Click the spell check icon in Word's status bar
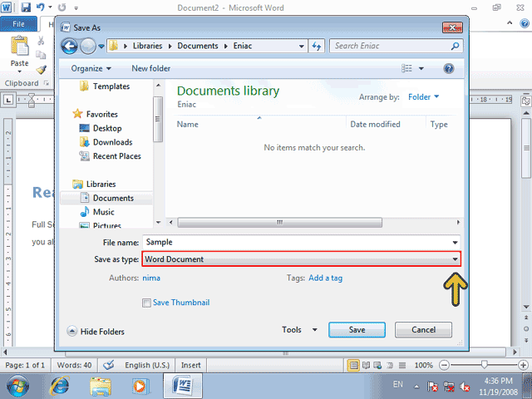The height and width of the screenshot is (399, 532). click(109, 366)
